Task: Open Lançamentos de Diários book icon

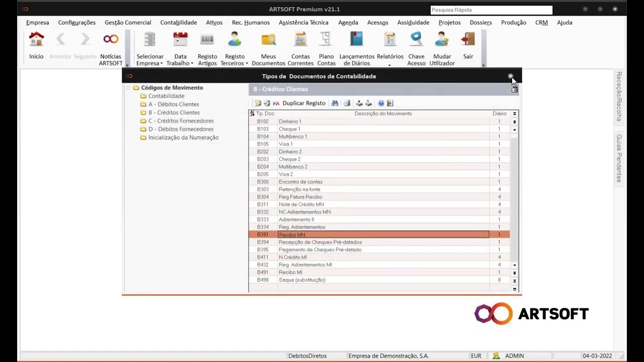Action: tap(357, 40)
